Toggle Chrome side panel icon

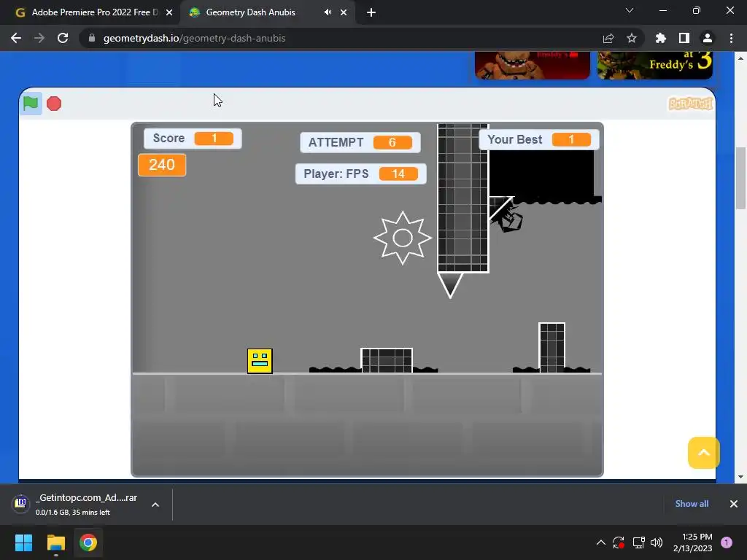(x=684, y=38)
